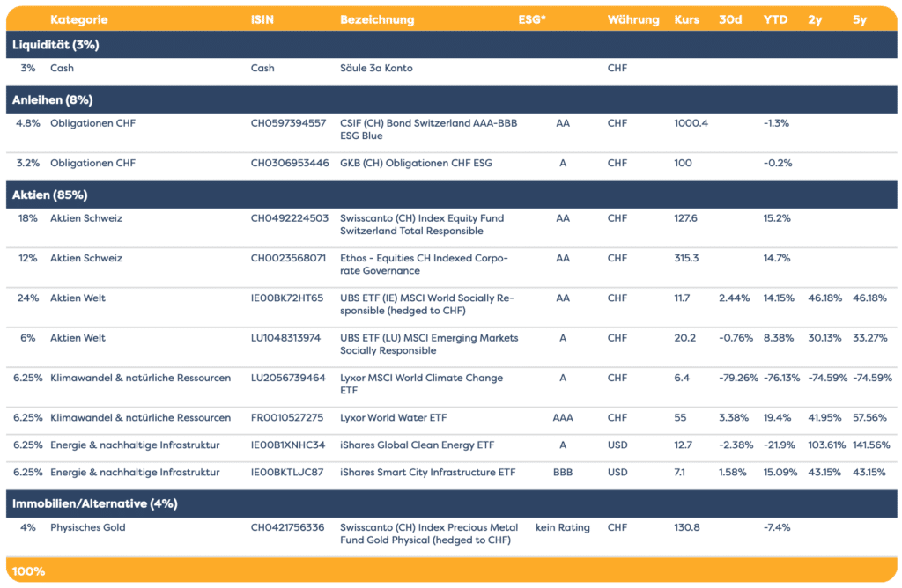Viewport: 902px width, 588px height.
Task: Click the Physisches Gold category cell
Action: [88, 528]
